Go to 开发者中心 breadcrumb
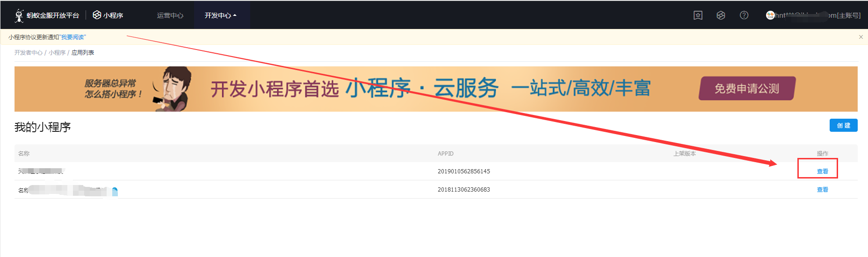The image size is (868, 257). 29,53
